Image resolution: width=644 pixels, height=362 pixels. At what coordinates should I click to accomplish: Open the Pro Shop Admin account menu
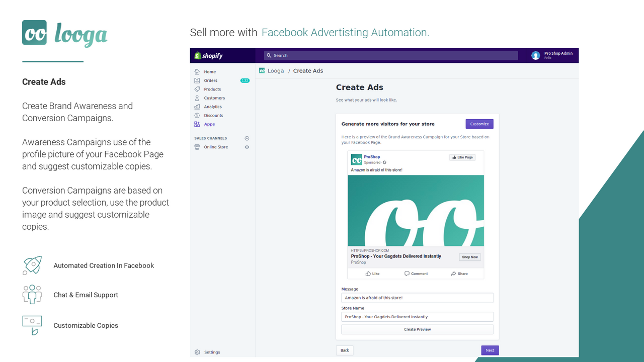tap(552, 55)
